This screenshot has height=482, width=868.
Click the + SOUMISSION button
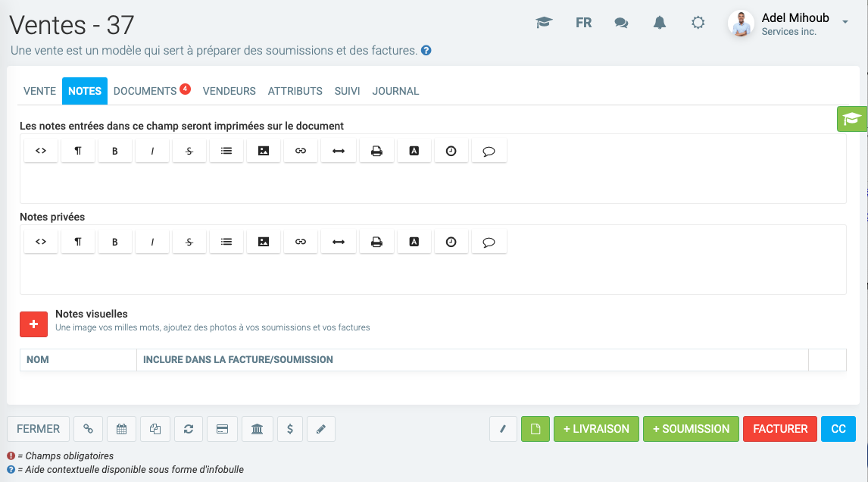click(x=691, y=429)
